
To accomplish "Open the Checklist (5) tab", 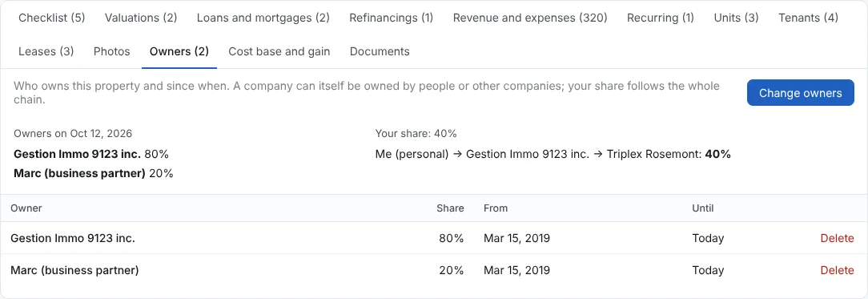I will tap(52, 18).
